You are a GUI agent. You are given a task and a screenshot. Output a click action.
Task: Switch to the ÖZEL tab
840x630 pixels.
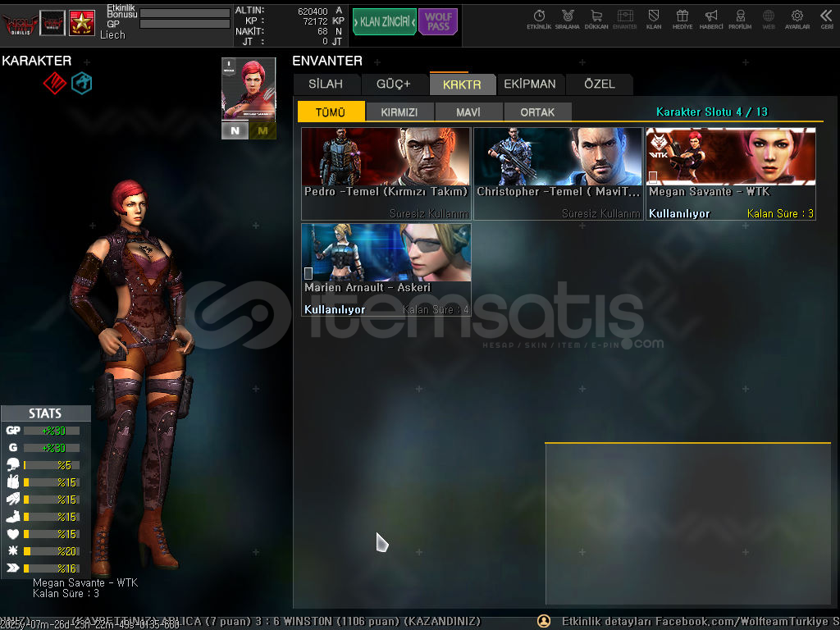[x=600, y=84]
